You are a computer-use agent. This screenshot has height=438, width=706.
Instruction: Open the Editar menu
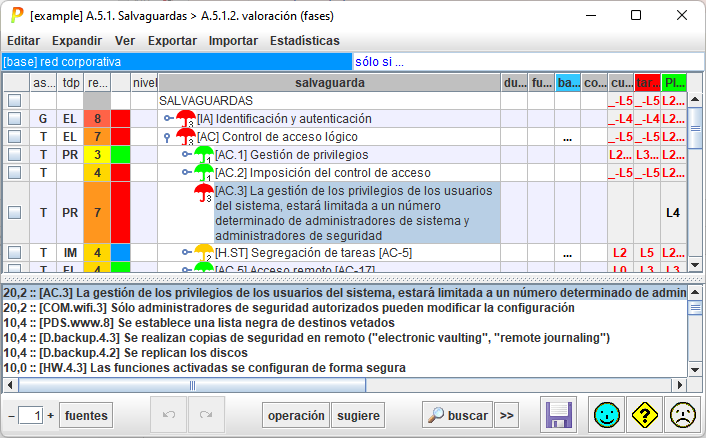(x=23, y=41)
